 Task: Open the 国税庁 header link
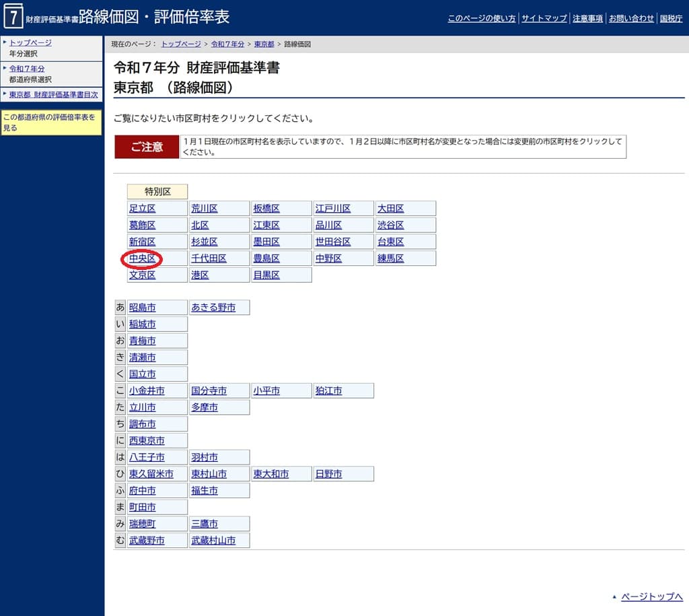tap(671, 18)
